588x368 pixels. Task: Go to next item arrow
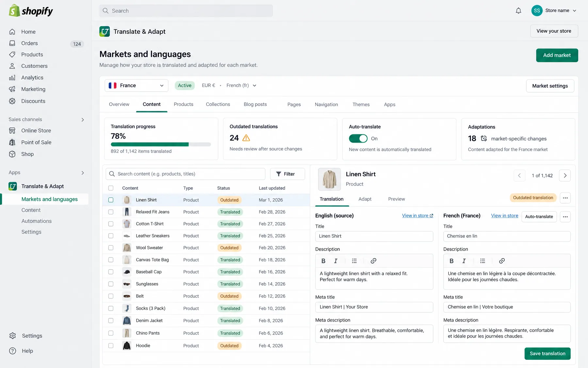coord(565,176)
